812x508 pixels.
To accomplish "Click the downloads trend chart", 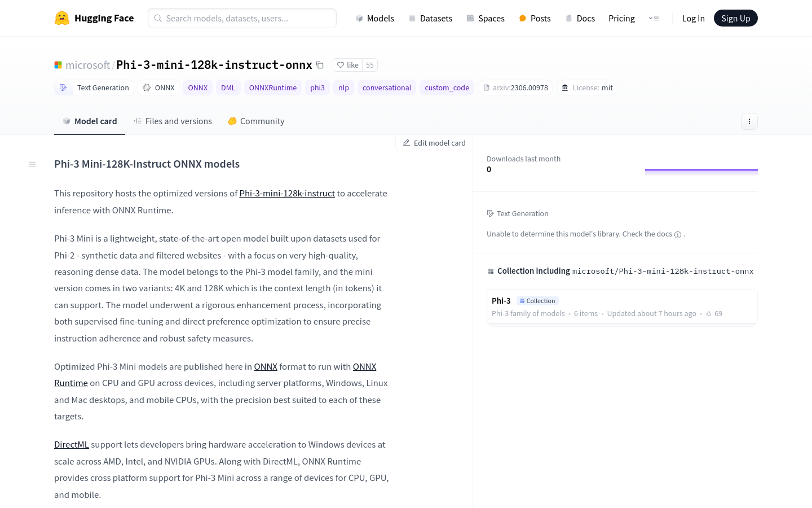I will [x=701, y=171].
